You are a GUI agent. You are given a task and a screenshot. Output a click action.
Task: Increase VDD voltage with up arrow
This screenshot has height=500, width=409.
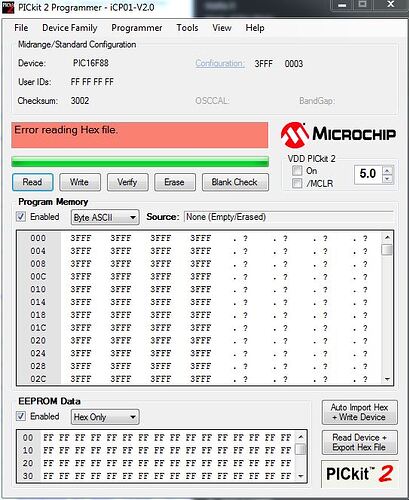point(387,171)
